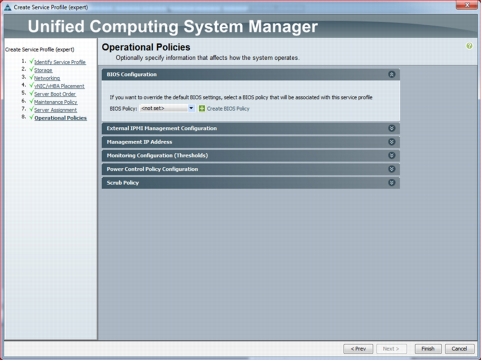This screenshot has width=482, height=361.
Task: Click the Prev button
Action: tap(358, 349)
